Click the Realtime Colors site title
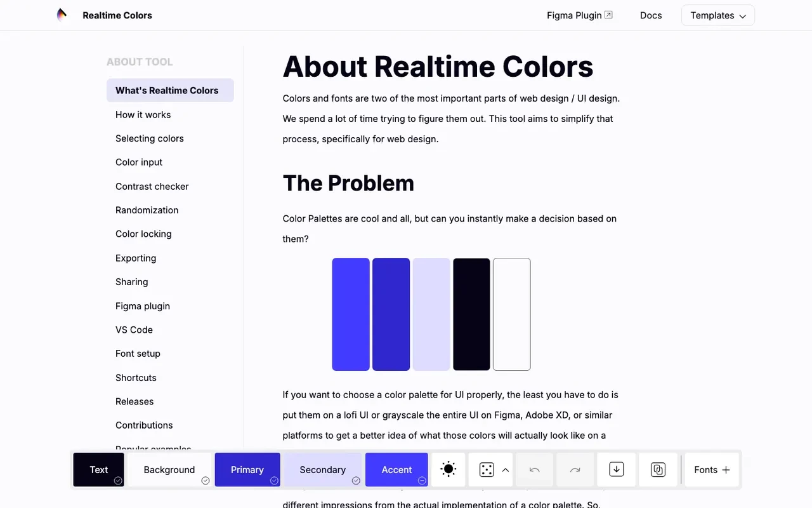The width and height of the screenshot is (812, 508). pos(117,15)
